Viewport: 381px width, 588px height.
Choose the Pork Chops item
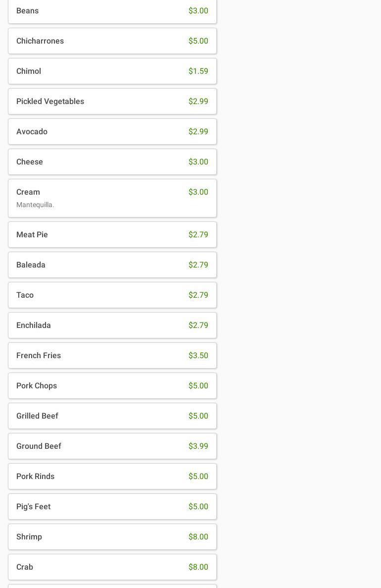coord(112,386)
